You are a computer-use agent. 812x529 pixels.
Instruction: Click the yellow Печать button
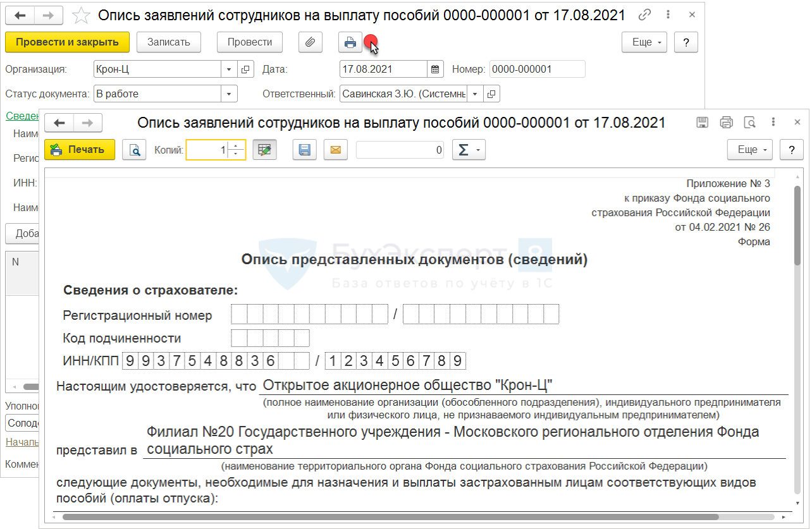pyautogui.click(x=80, y=150)
